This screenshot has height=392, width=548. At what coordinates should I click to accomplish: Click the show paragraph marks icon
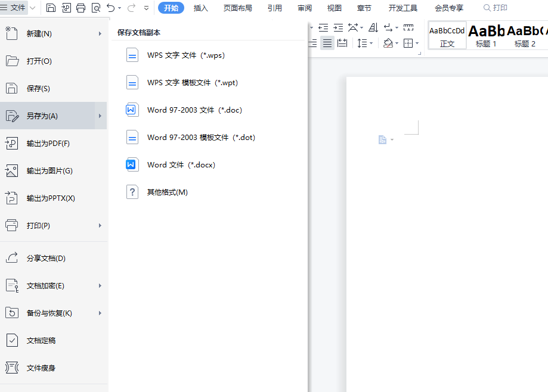coord(388,27)
